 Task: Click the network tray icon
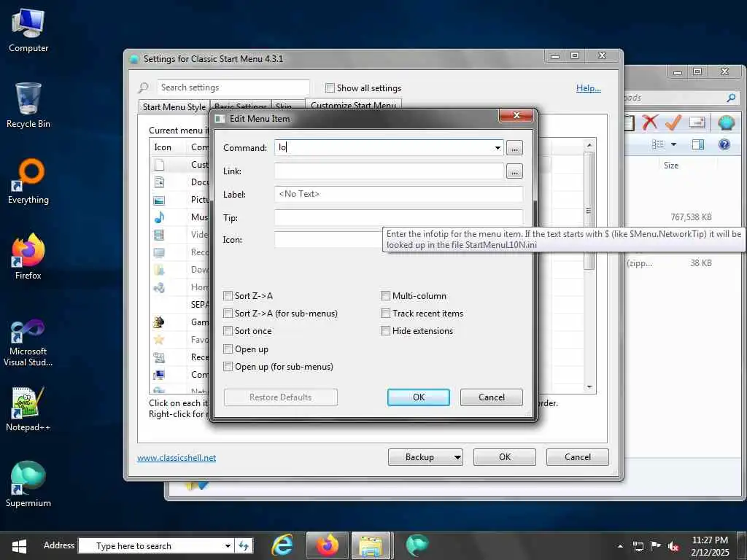pyautogui.click(x=638, y=546)
